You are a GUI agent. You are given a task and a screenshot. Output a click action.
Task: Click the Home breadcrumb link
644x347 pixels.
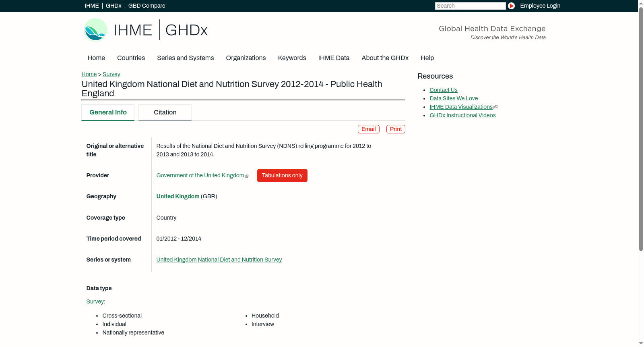[89, 74]
